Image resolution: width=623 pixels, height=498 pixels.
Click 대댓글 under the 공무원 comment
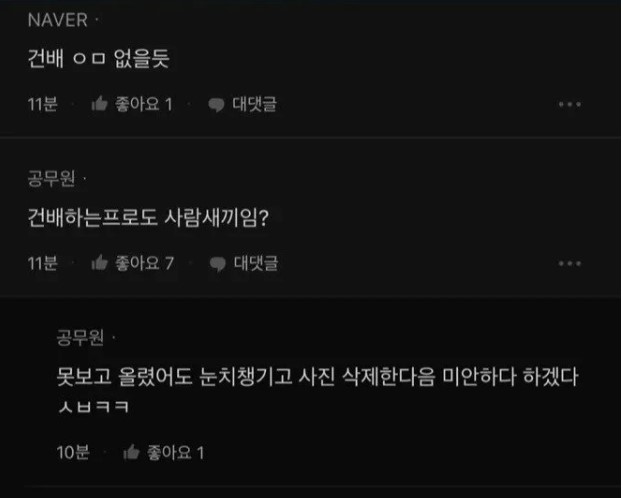(256, 263)
